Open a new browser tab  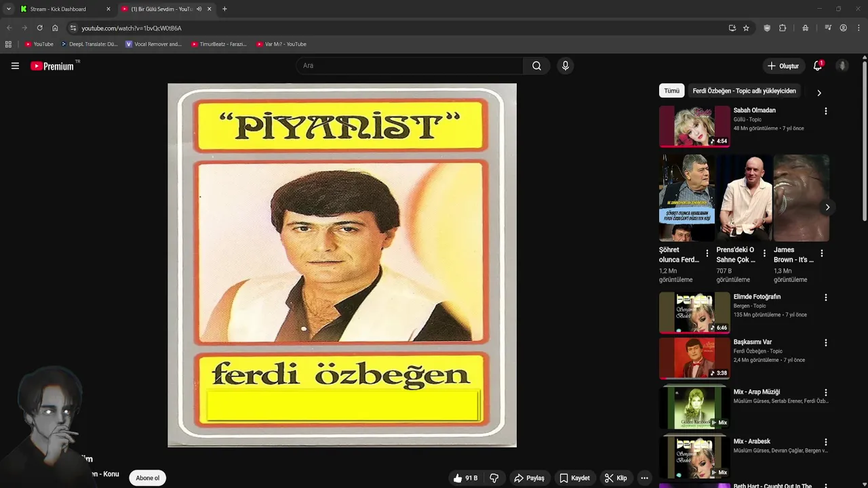point(224,9)
